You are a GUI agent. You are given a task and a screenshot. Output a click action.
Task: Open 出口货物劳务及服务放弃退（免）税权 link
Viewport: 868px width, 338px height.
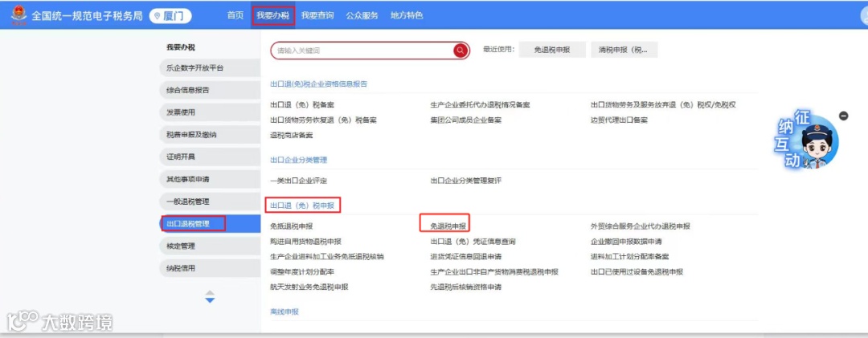coord(663,104)
